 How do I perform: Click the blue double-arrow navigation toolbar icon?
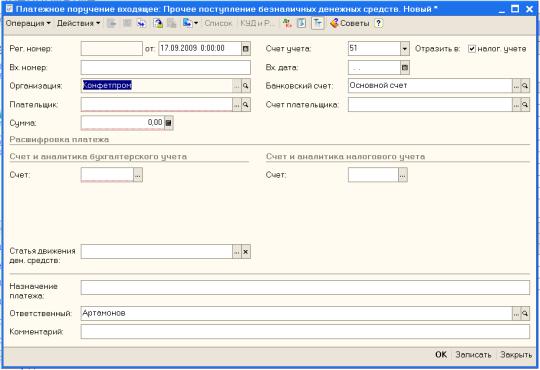(x=142, y=23)
